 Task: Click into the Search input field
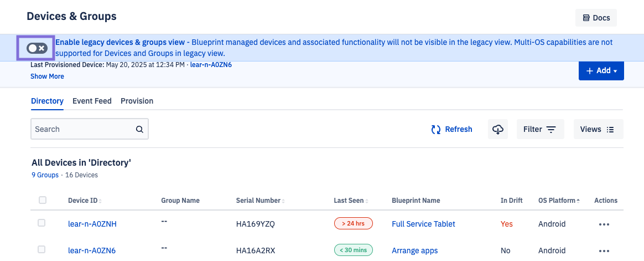83,129
